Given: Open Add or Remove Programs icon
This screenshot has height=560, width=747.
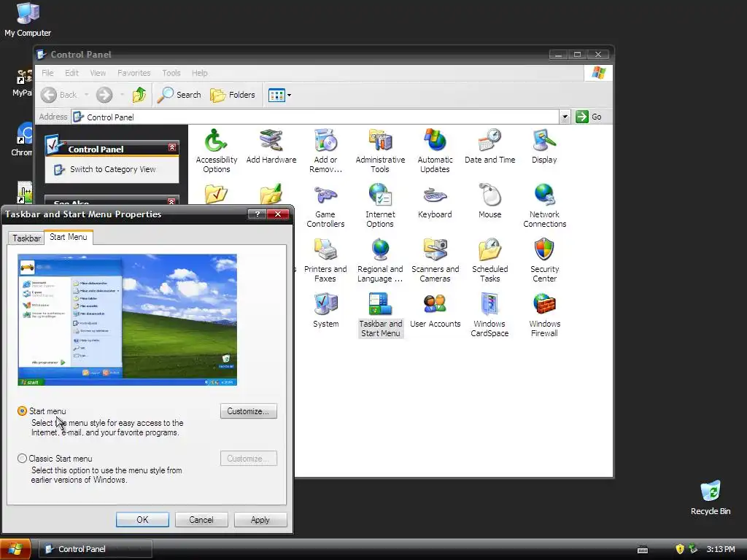Looking at the screenshot, I should 325,150.
